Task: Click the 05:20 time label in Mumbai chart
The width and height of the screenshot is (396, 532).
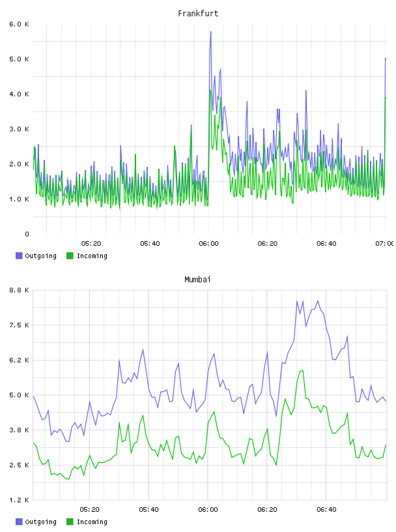Action: click(x=89, y=509)
